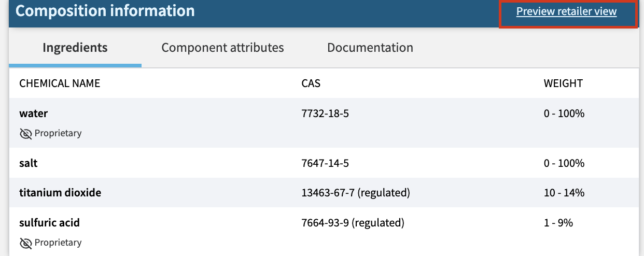Click CAS number 7732-18-5
Image resolution: width=644 pixels, height=256 pixels.
click(325, 113)
